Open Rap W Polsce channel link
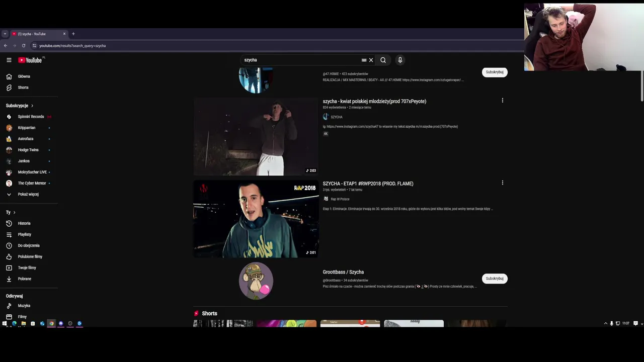Screen dimensions: 644x362 click(340, 199)
